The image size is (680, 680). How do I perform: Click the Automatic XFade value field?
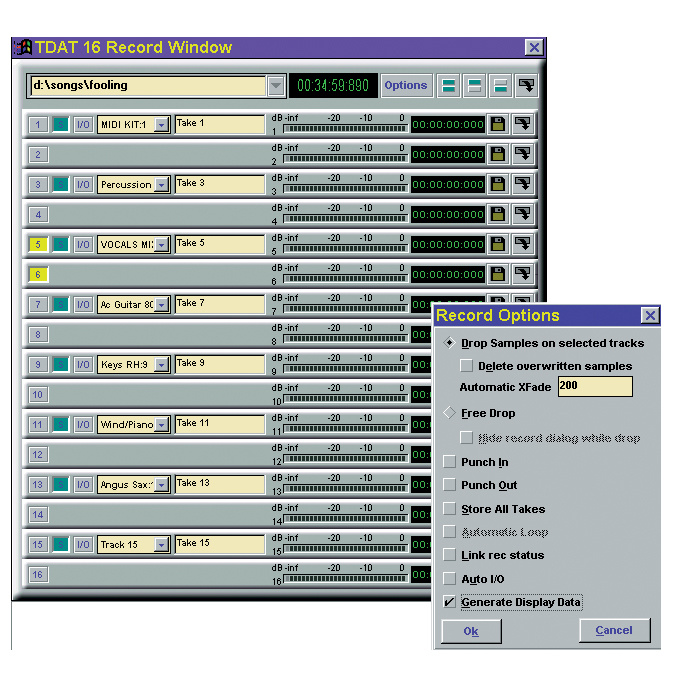(595, 387)
